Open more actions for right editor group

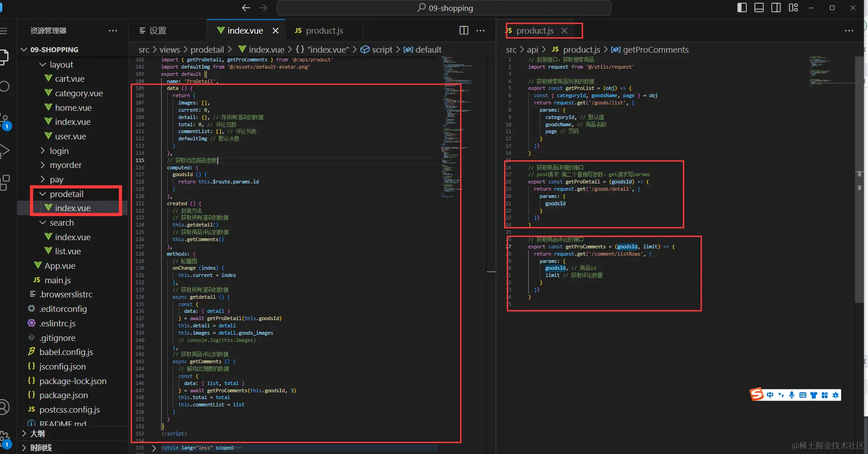pyautogui.click(x=849, y=30)
